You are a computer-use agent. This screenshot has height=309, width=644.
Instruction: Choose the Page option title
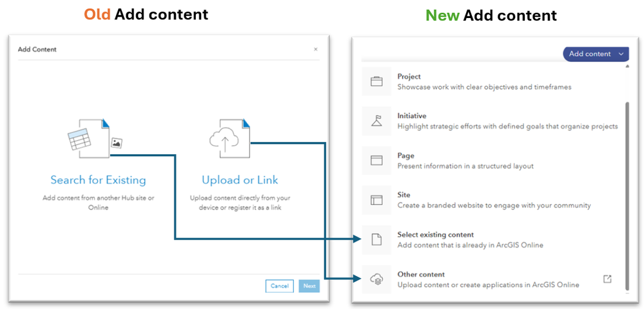click(x=405, y=155)
